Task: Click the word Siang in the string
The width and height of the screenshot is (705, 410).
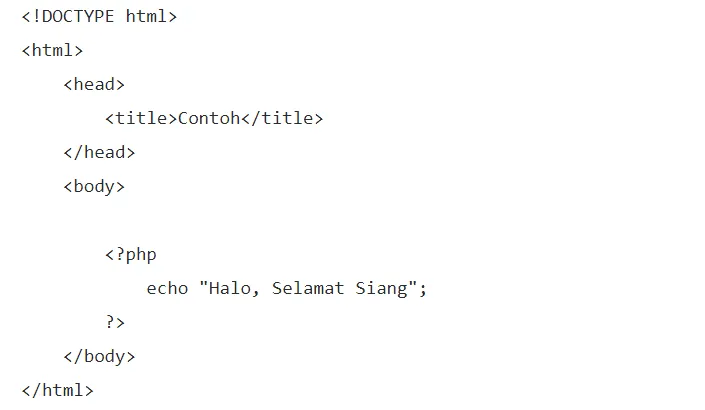Action: click(380, 289)
